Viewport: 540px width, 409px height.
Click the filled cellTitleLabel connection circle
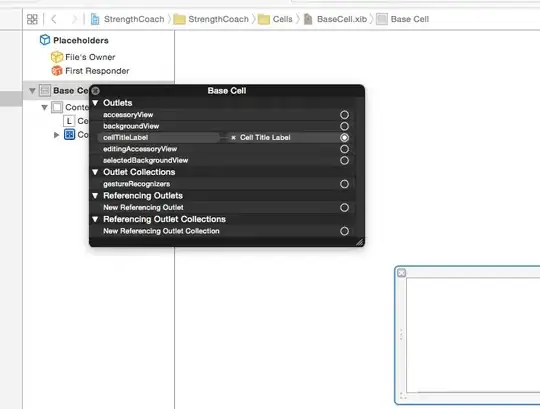point(344,138)
